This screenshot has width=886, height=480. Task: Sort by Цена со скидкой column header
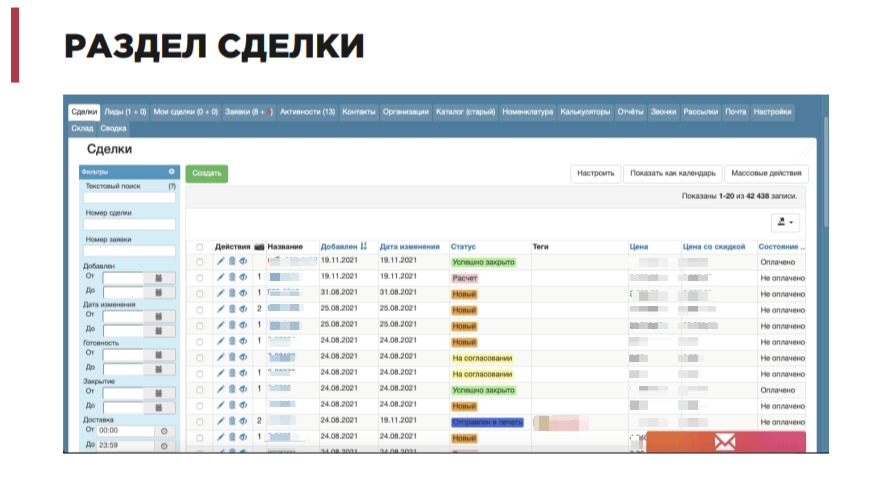714,247
